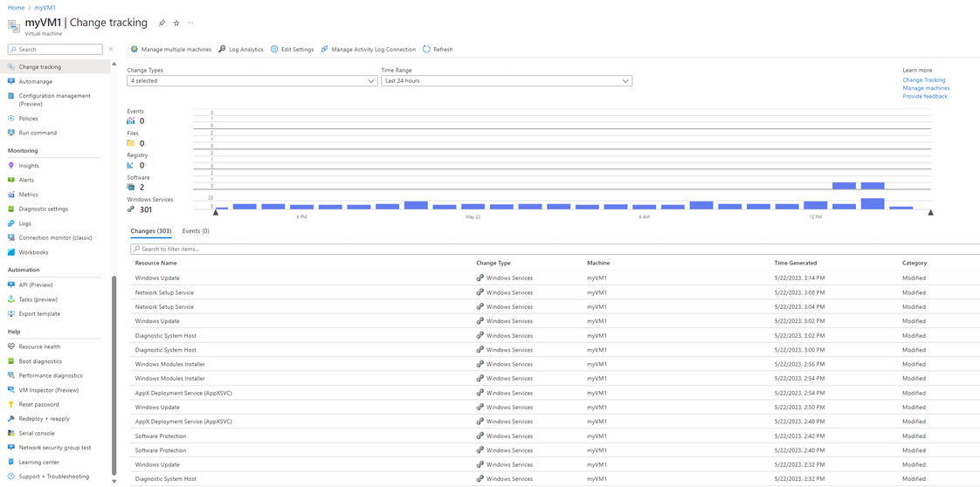Click the left sidebar Search box
The width and height of the screenshot is (980, 487).
click(x=55, y=50)
